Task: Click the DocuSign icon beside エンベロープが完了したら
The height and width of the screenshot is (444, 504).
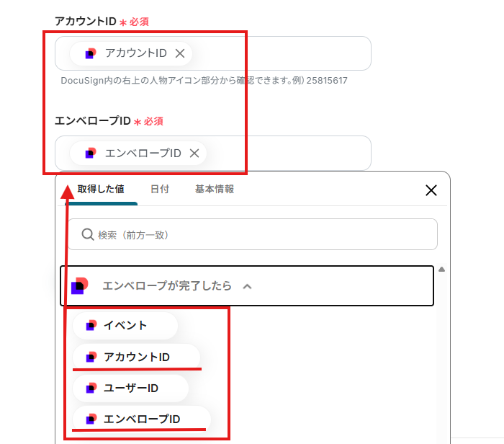Action: [80, 286]
